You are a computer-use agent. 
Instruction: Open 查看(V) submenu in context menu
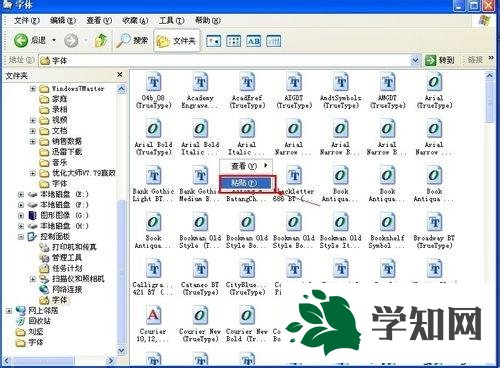(246, 166)
